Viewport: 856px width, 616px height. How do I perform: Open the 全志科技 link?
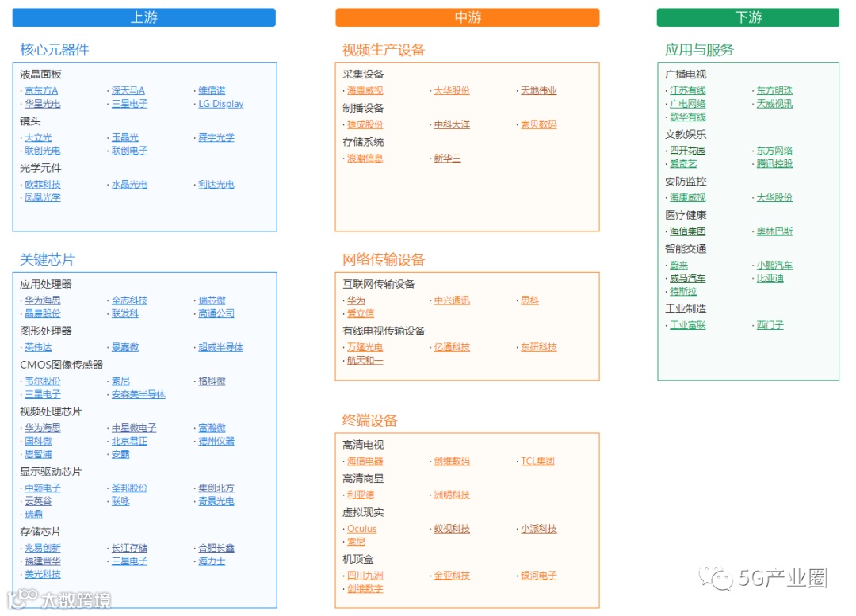pos(129,300)
